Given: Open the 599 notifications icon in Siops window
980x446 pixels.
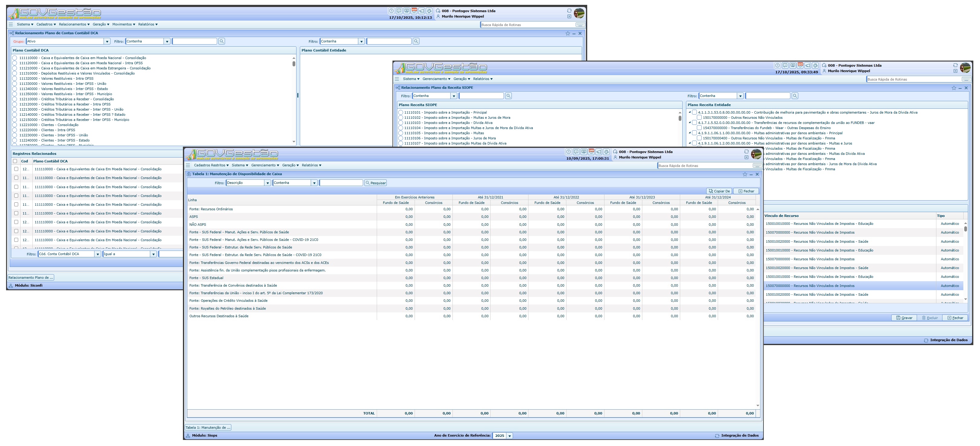Looking at the screenshot, I should click(591, 151).
